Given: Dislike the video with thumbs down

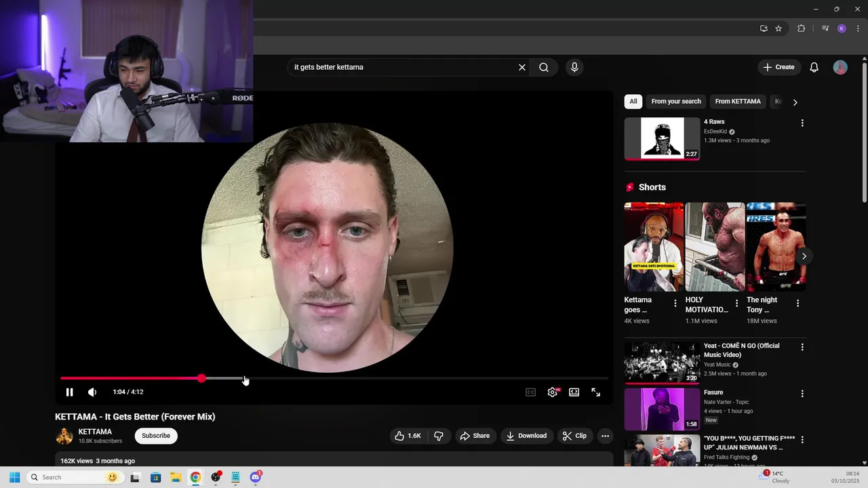Looking at the screenshot, I should click(x=439, y=436).
